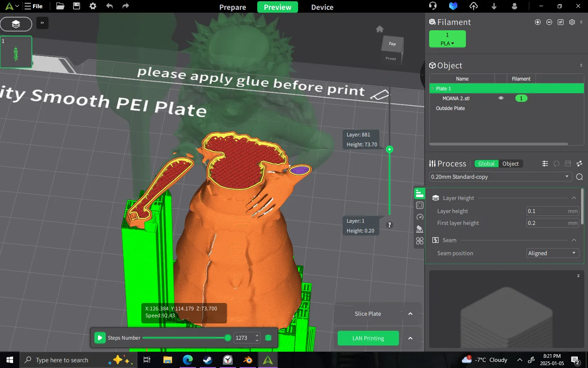Screen dimensions: 588x368
Task: Toggle visibility of MOANA 2.stl
Action: coord(501,98)
